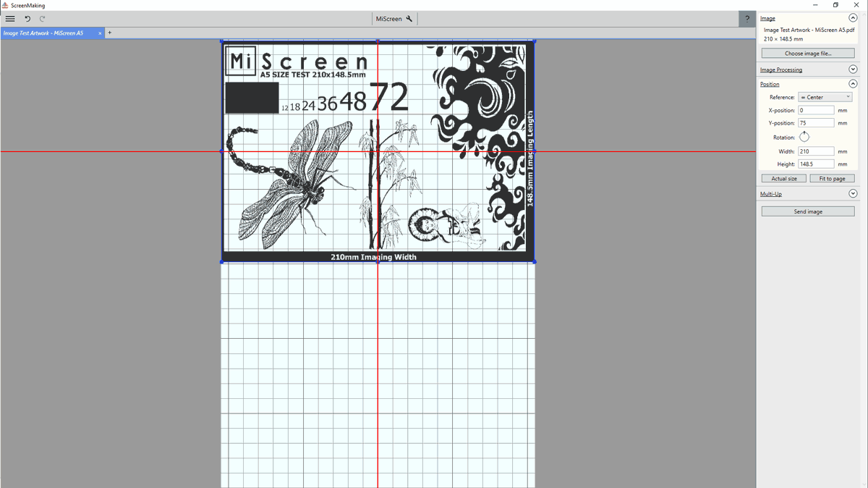Screen dimensions: 868x488
Task: Click the Position section header
Action: tap(770, 84)
